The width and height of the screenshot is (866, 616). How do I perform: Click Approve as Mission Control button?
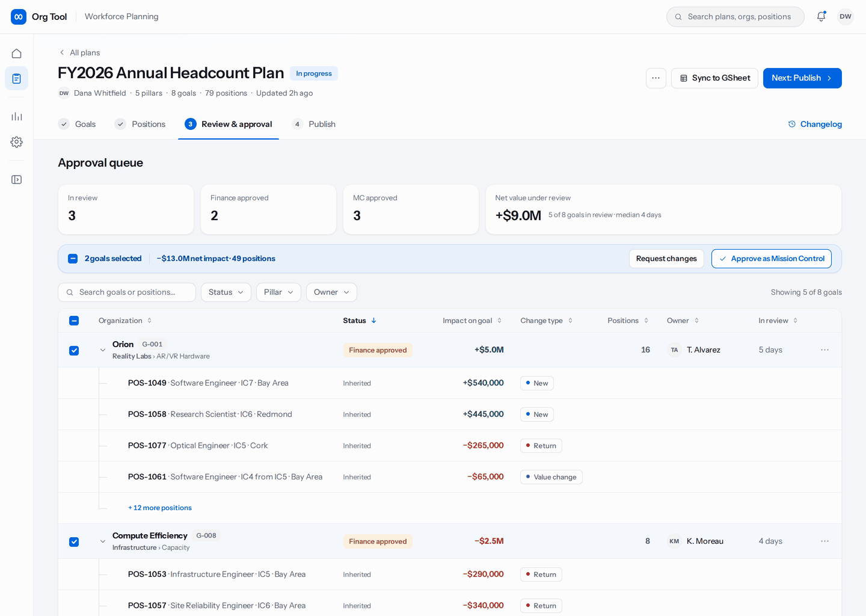[772, 259]
